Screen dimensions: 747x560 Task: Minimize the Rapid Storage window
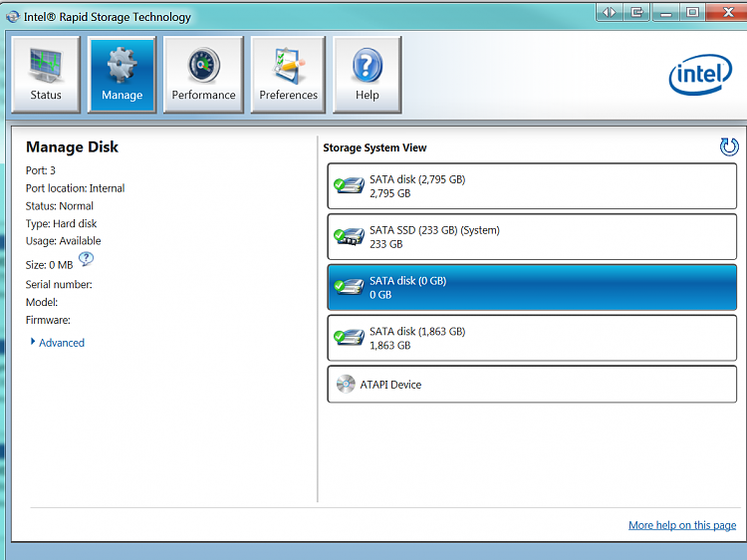click(x=665, y=12)
